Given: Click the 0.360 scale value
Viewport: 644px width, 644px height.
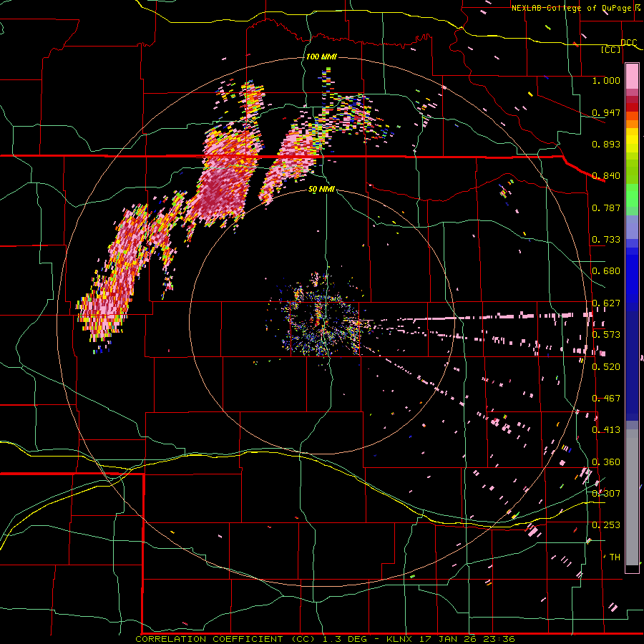Looking at the screenshot, I should 606,462.
